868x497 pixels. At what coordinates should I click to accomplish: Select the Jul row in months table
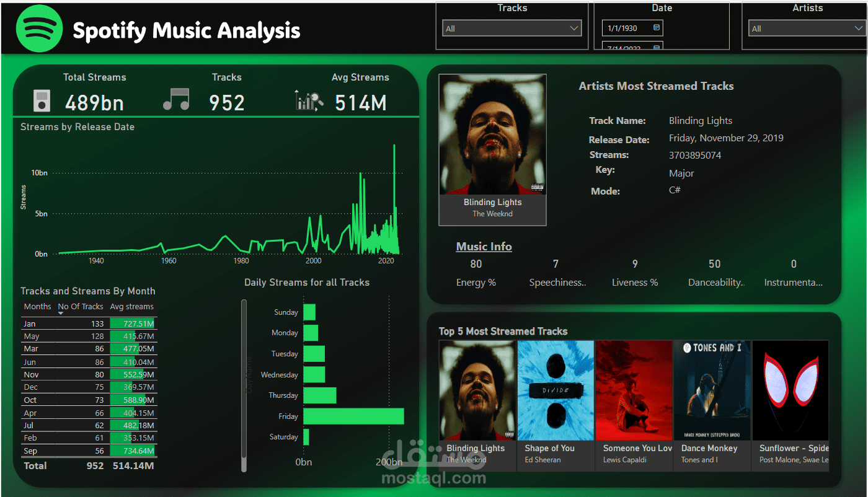tap(89, 425)
